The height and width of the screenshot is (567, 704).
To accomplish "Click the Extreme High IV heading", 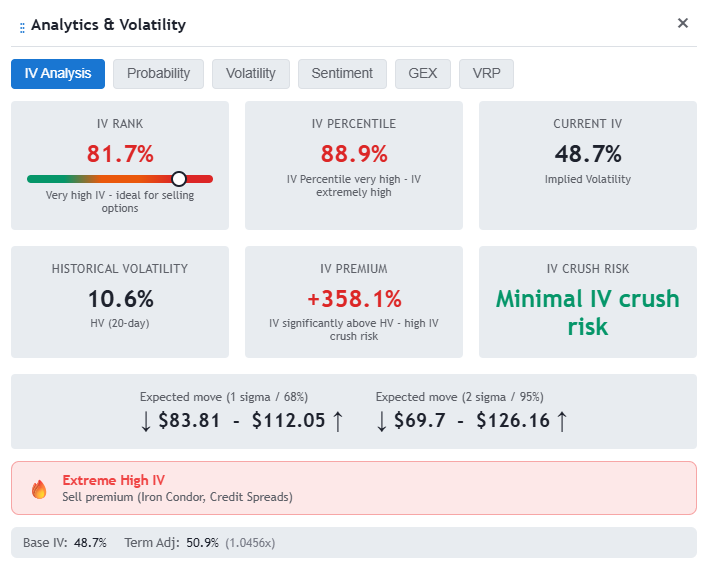I will coord(114,480).
